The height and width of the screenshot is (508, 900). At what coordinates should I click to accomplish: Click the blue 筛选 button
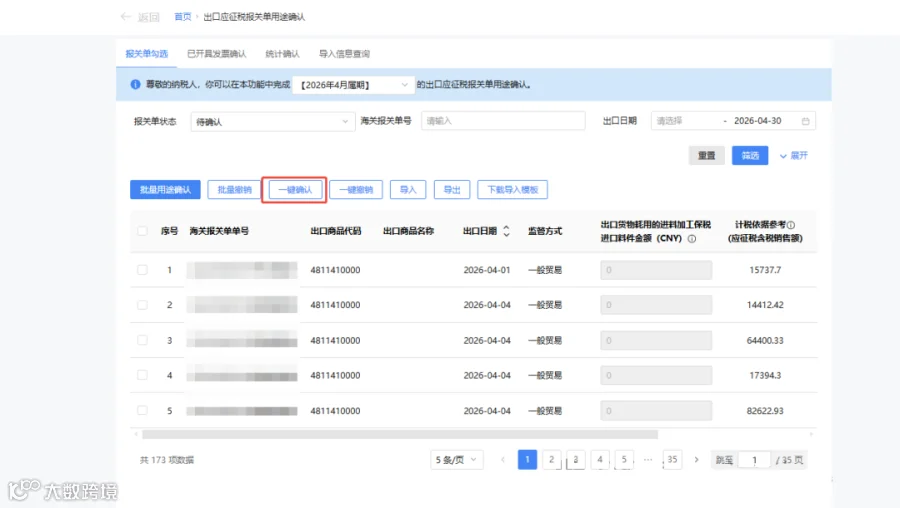click(750, 156)
